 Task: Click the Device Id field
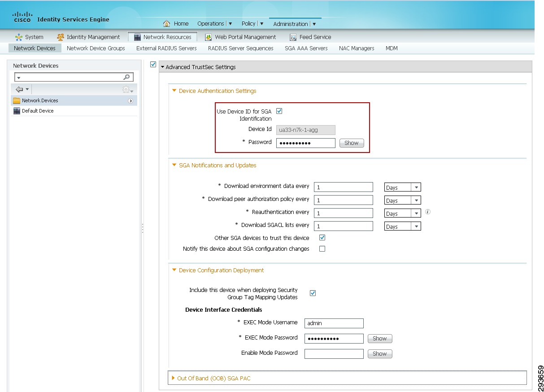click(x=306, y=130)
